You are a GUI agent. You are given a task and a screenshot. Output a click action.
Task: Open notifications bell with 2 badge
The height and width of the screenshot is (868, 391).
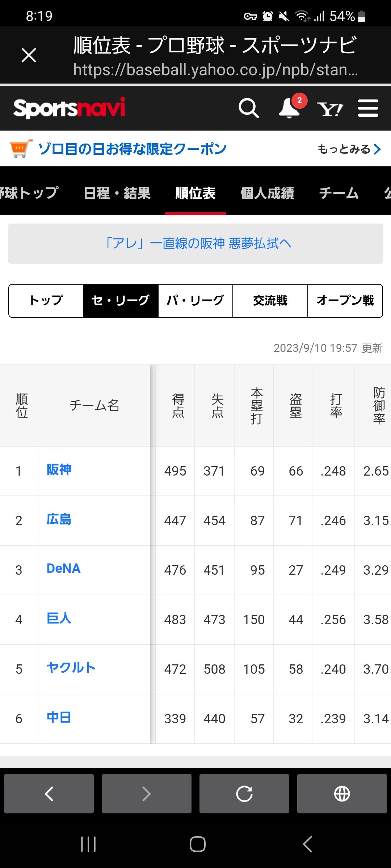click(x=290, y=108)
